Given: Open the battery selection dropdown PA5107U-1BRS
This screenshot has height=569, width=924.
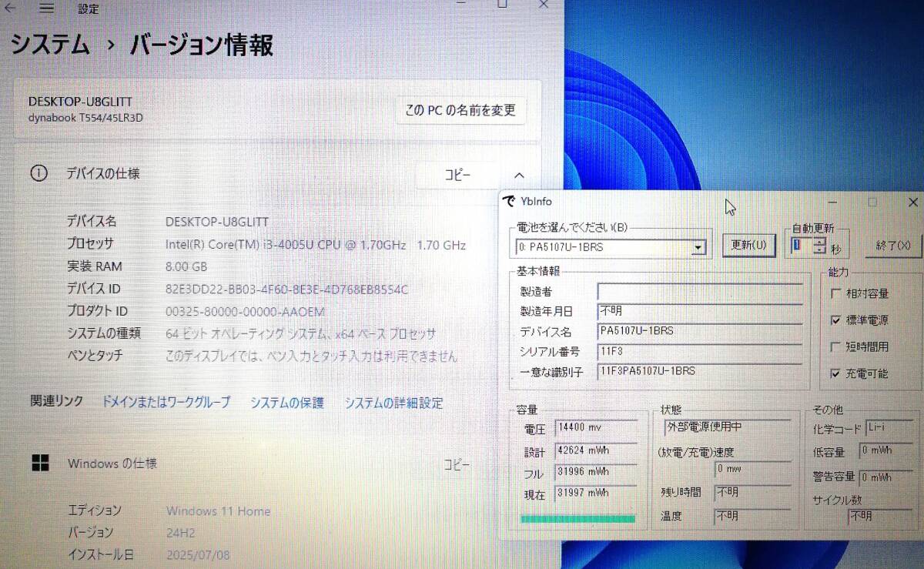Looking at the screenshot, I should (698, 248).
